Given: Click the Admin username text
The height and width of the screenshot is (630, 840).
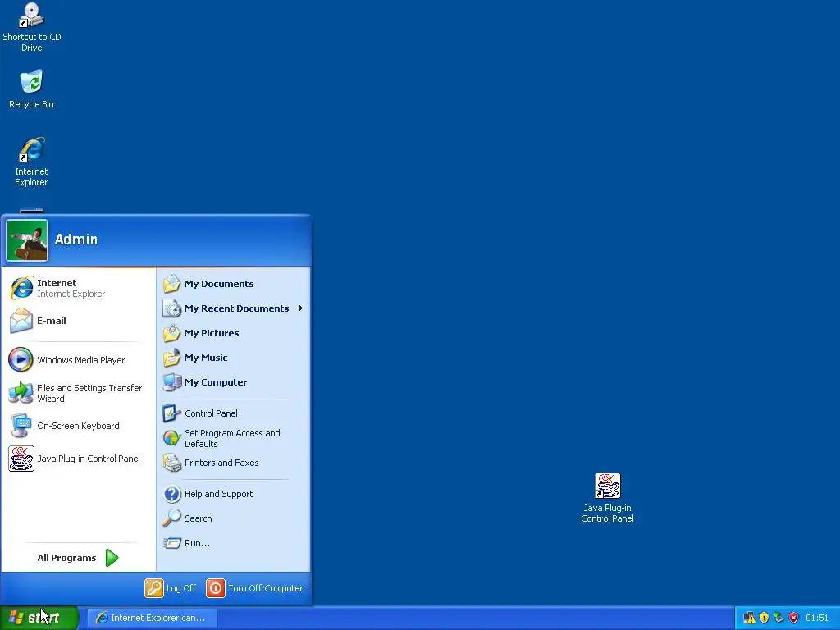Looking at the screenshot, I should (76, 240).
